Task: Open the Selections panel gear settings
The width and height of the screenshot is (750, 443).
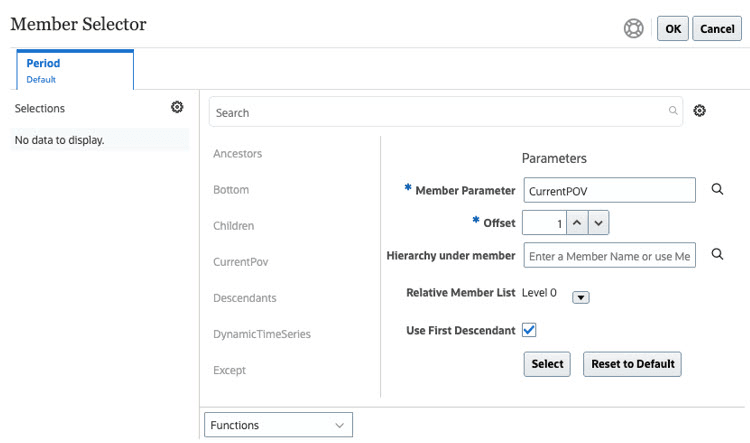Action: (177, 107)
